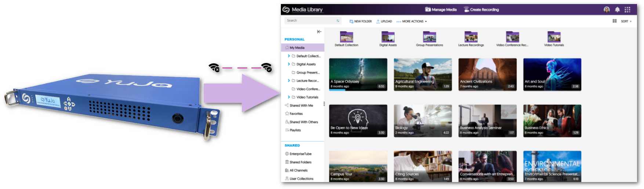Select Create Recording in the top bar
644x189 pixels.
pos(481,10)
